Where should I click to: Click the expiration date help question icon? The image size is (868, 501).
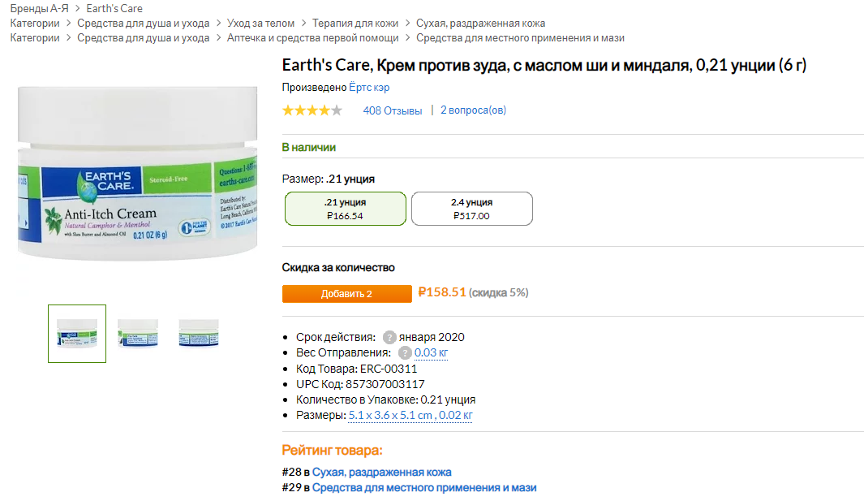(x=389, y=337)
